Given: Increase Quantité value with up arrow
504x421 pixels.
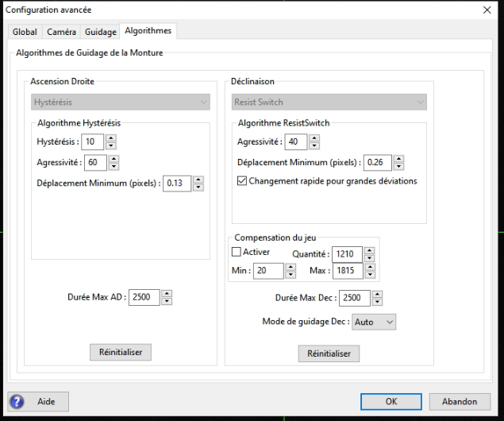Looking at the screenshot, I should click(370, 250).
